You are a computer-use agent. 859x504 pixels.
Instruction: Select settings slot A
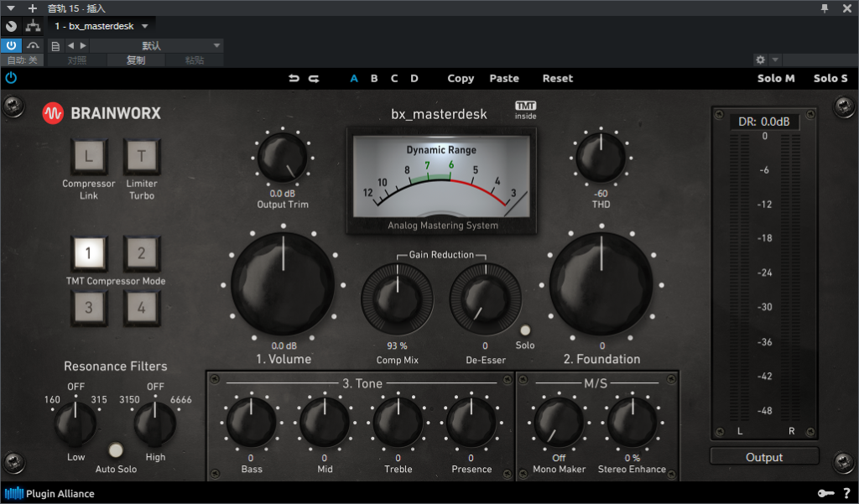tap(355, 78)
